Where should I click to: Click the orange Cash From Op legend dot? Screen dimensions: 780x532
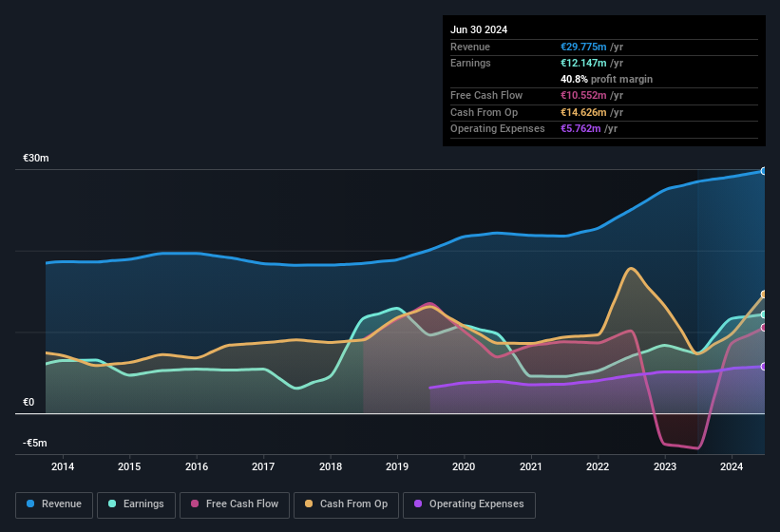coord(309,504)
